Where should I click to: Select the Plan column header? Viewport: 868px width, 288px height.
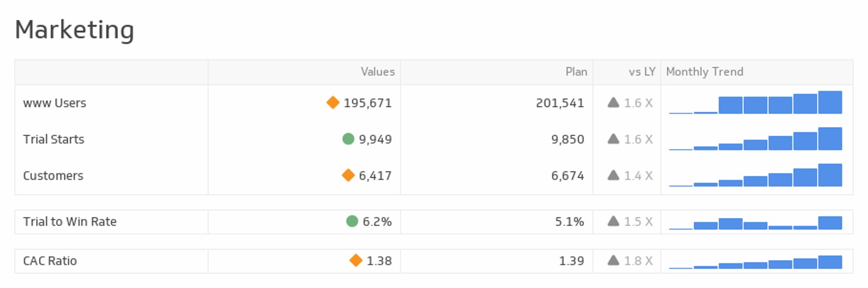click(576, 72)
